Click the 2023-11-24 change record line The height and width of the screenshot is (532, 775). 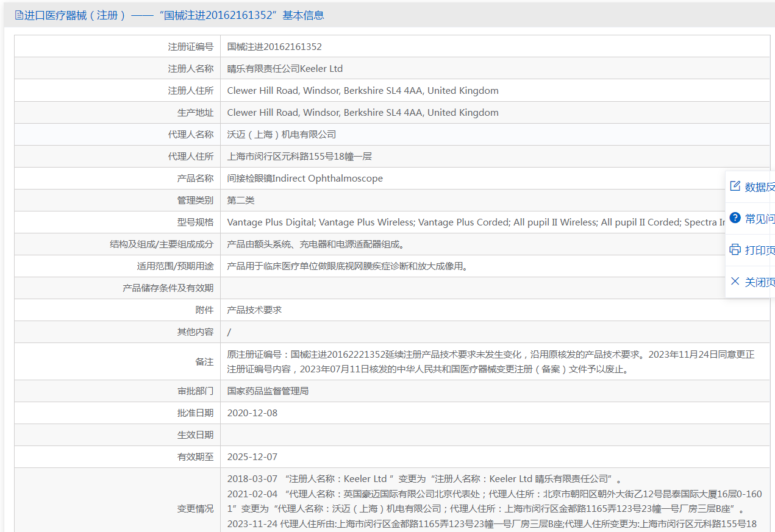[x=492, y=524]
